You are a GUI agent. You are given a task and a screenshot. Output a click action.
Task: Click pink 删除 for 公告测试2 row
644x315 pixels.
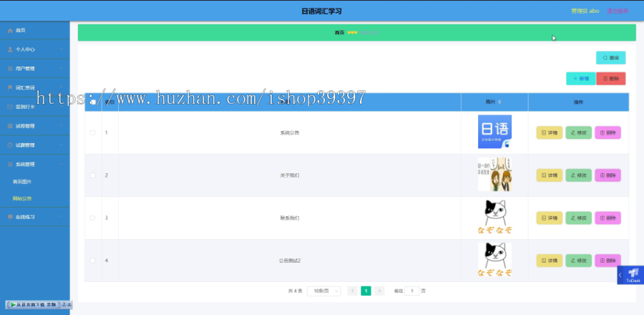coord(608,261)
